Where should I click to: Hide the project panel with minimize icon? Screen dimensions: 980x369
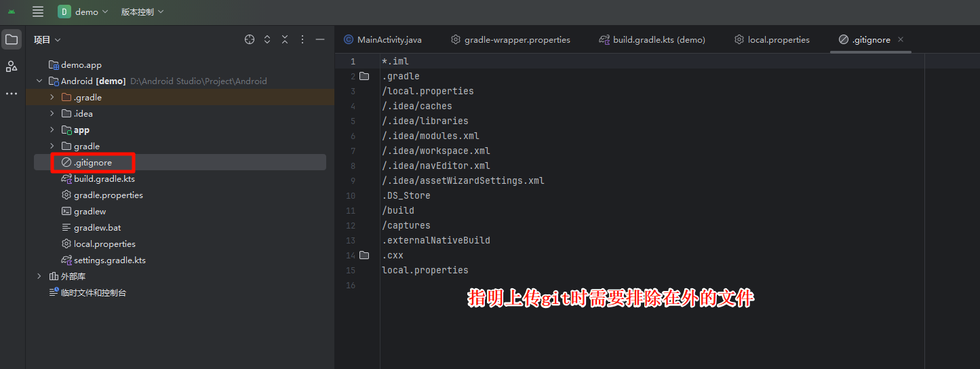(x=320, y=40)
